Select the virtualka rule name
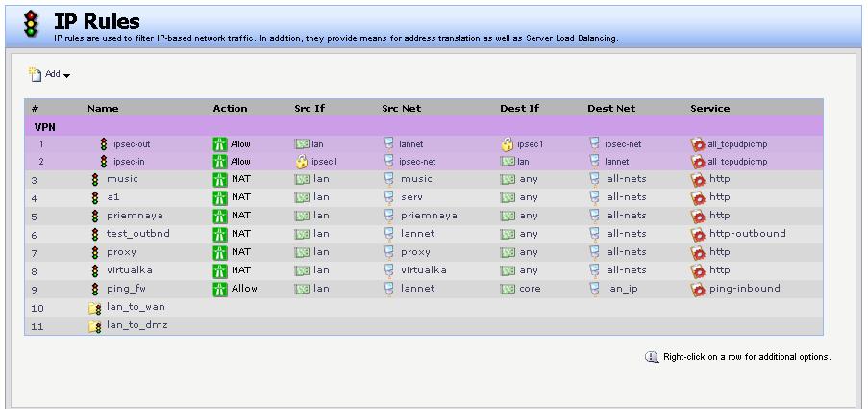Screen dimensions: 868x409 (x=129, y=270)
